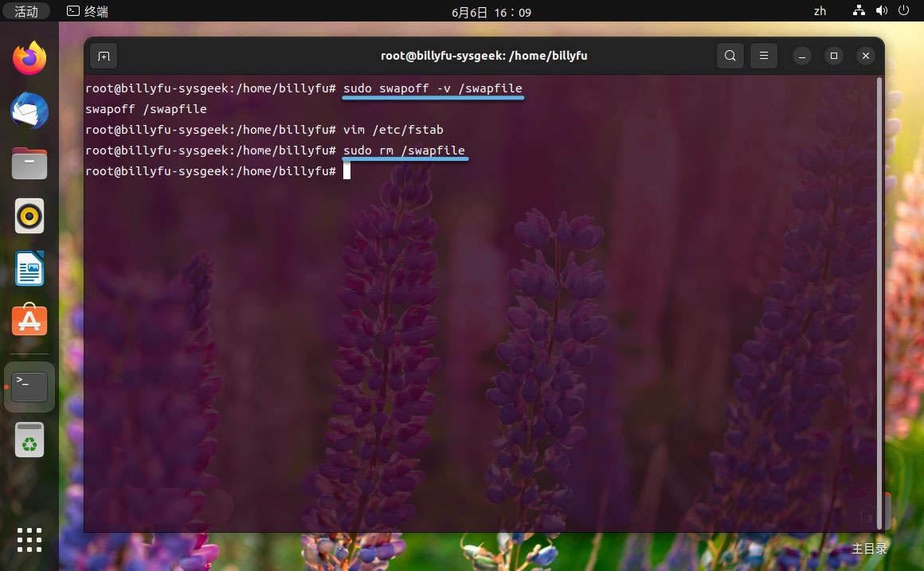This screenshot has height=571, width=924.
Task: Start Rhythmbox music player from the dock
Action: 29,215
